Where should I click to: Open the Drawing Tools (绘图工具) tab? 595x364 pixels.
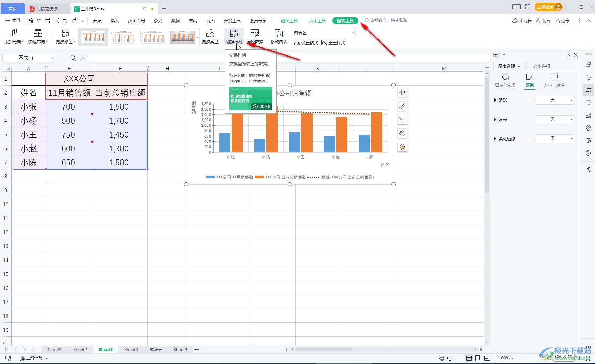289,21
